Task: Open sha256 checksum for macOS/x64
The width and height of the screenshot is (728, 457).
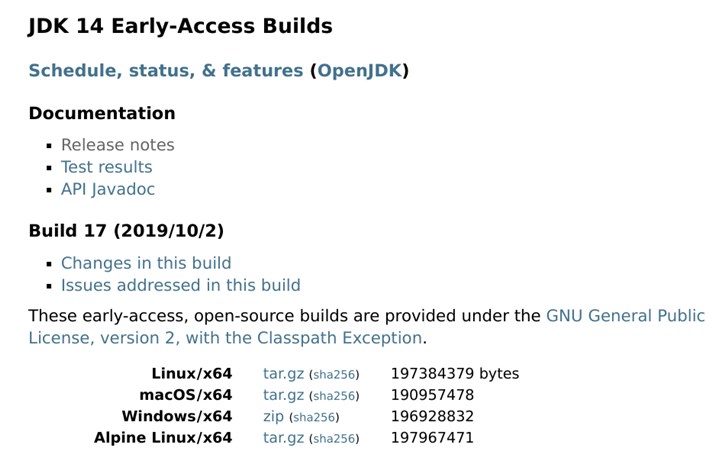Action: pyautogui.click(x=334, y=396)
